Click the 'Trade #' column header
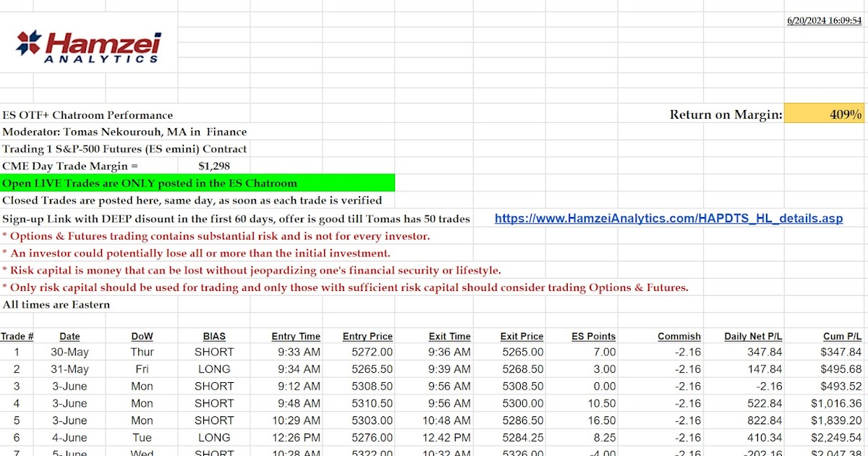Image resolution: width=868 pixels, height=456 pixels. pos(17,337)
